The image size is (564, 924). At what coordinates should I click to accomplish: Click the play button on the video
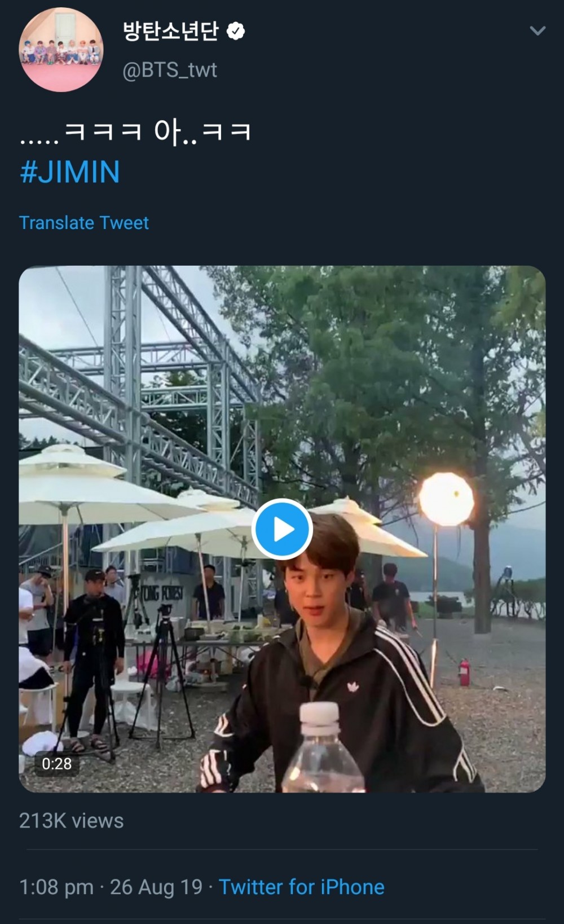(282, 529)
